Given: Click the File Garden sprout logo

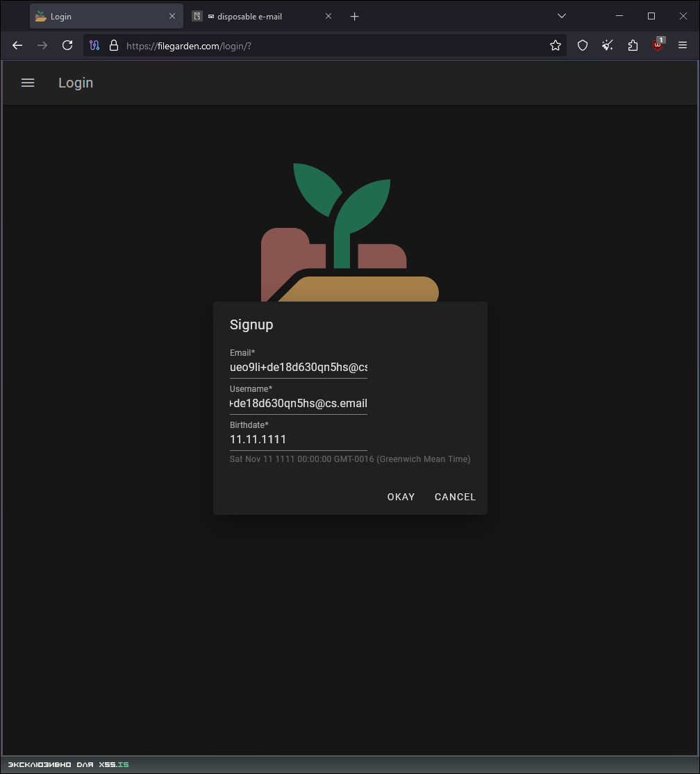Looking at the screenshot, I should point(350,232).
